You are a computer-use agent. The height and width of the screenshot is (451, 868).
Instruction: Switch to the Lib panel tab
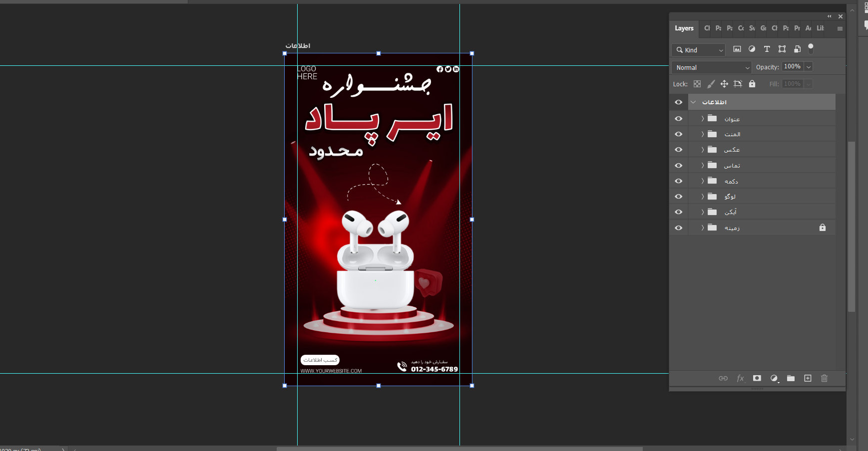tap(820, 28)
